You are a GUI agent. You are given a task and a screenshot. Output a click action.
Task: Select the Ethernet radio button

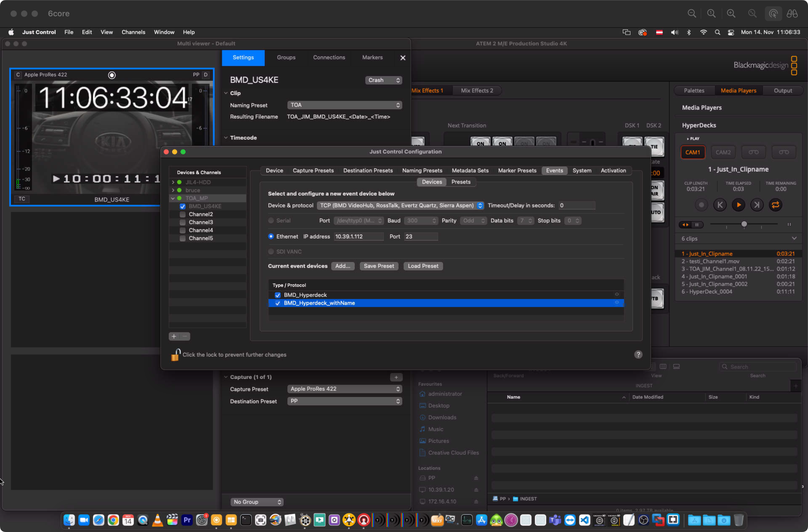click(271, 237)
